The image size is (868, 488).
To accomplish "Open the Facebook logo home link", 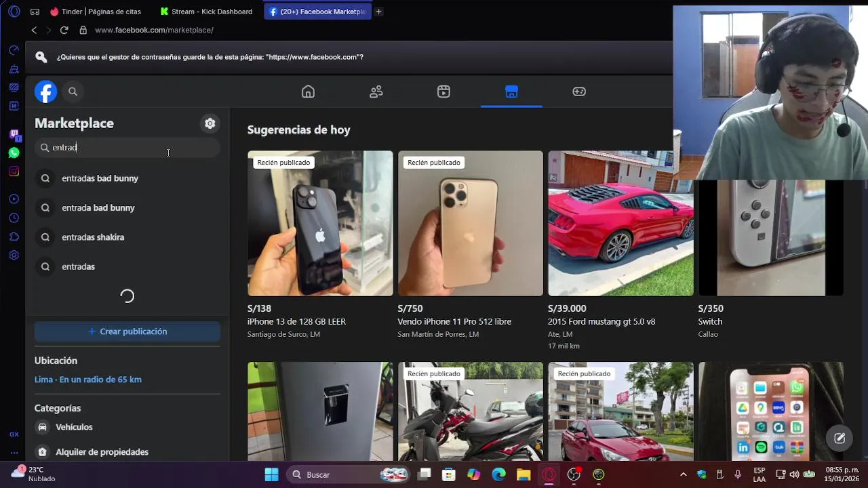I will click(x=45, y=91).
